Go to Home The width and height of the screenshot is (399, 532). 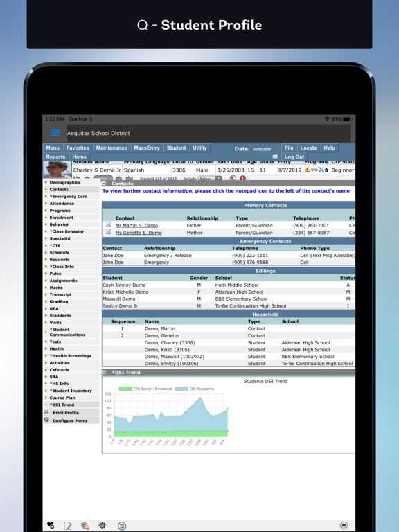(x=79, y=157)
